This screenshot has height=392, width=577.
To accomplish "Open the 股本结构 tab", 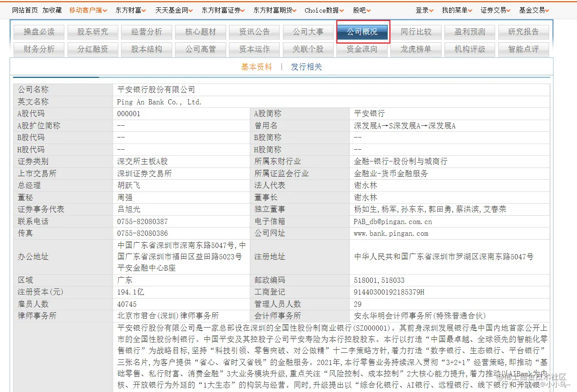I will 147,49.
